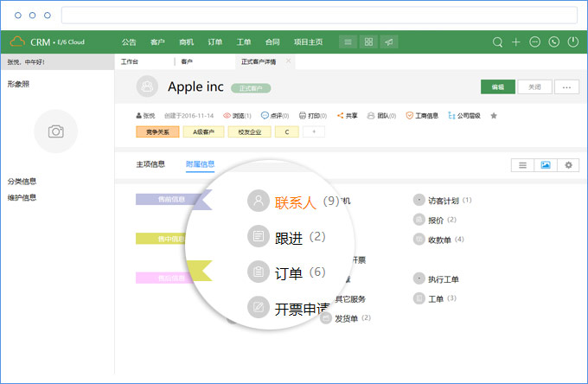Image resolution: width=588 pixels, height=384 pixels.
Task: Click the search magnifier icon in header
Action: coord(497,42)
